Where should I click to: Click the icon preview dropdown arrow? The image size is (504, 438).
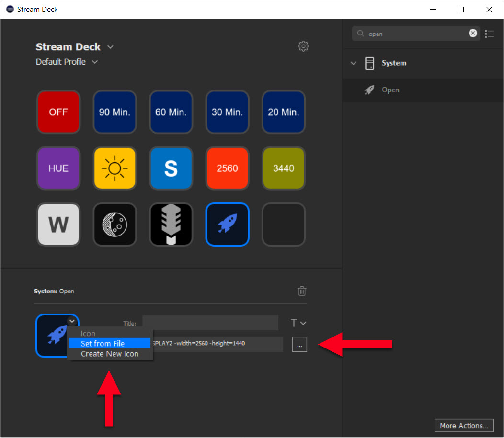pyautogui.click(x=72, y=321)
